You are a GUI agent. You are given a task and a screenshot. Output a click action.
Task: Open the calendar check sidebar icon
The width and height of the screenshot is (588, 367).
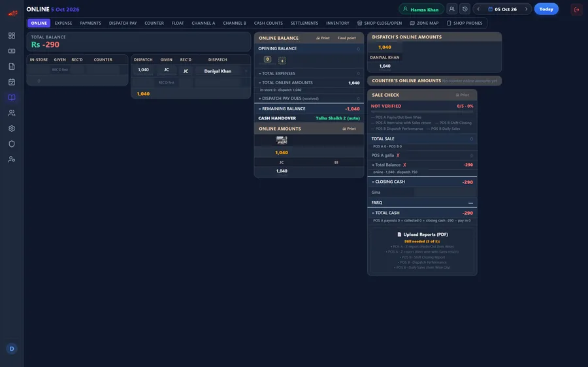coord(12,82)
